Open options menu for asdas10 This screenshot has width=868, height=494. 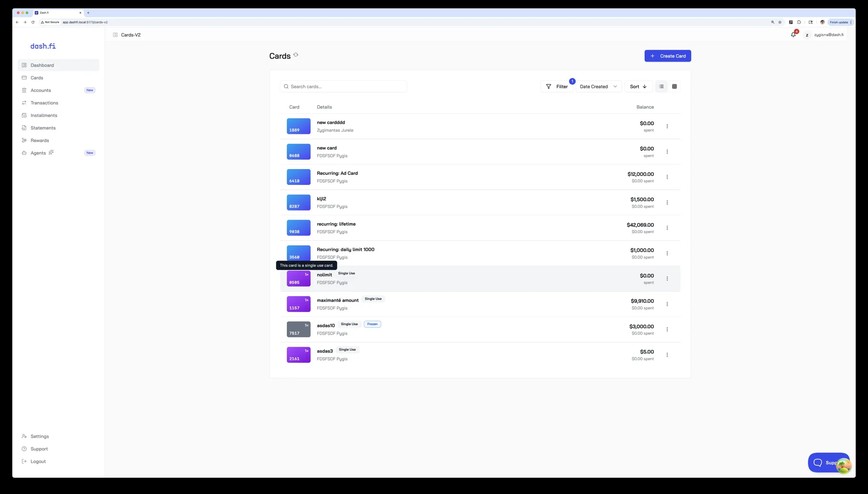coord(667,329)
